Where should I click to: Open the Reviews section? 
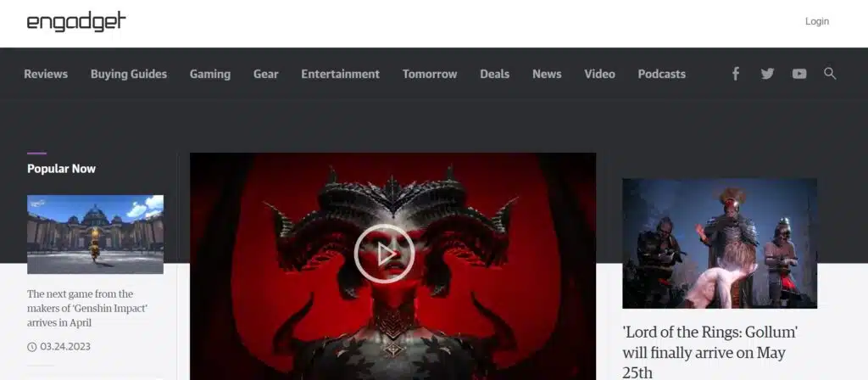tap(46, 74)
